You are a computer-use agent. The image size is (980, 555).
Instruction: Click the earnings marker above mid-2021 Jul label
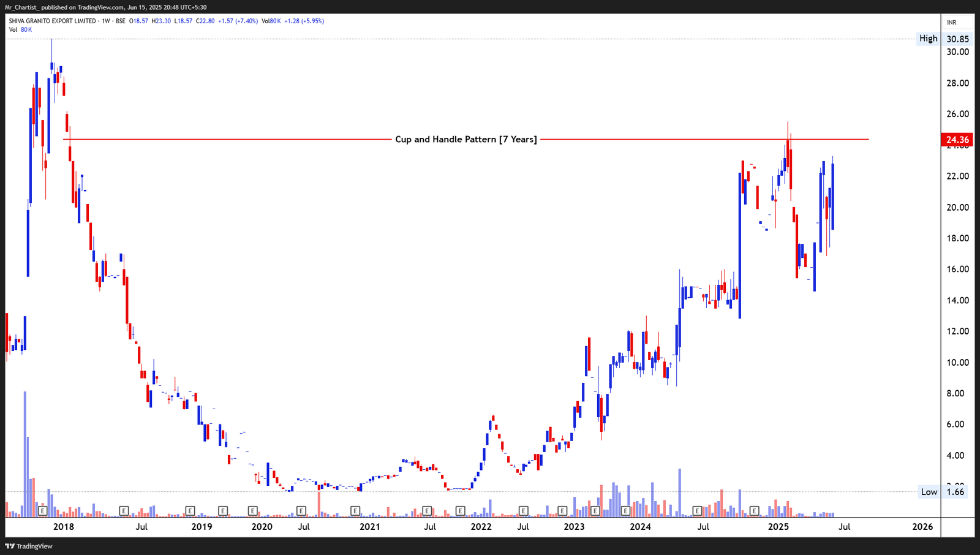click(x=427, y=510)
